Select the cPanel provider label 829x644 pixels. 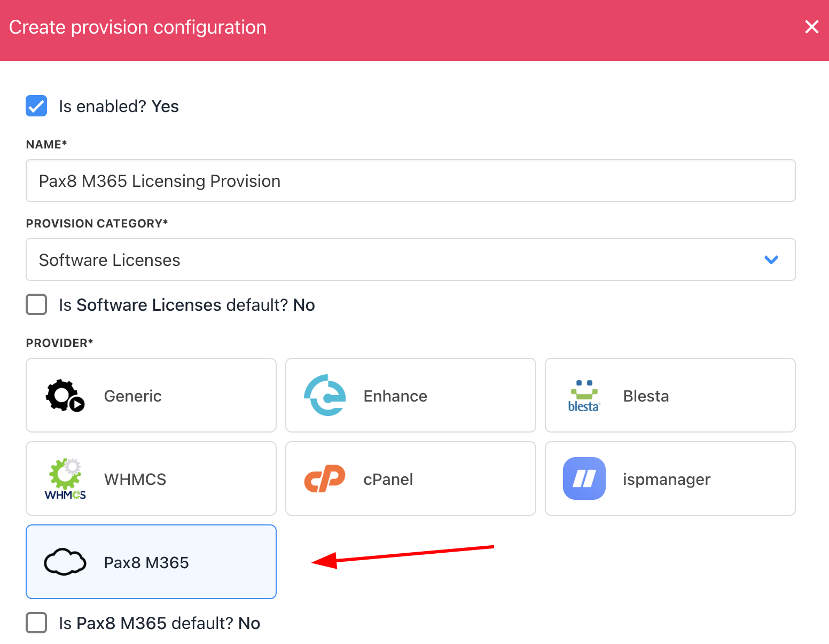click(388, 479)
